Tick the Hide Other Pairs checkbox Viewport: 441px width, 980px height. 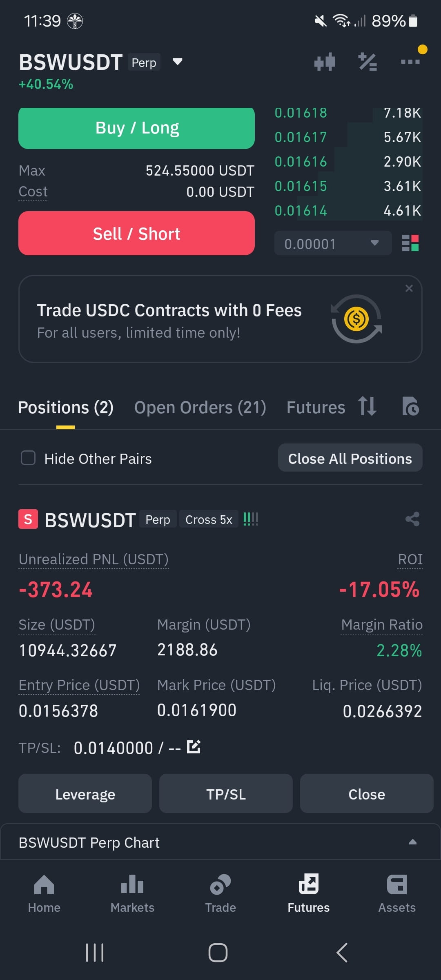pos(28,458)
